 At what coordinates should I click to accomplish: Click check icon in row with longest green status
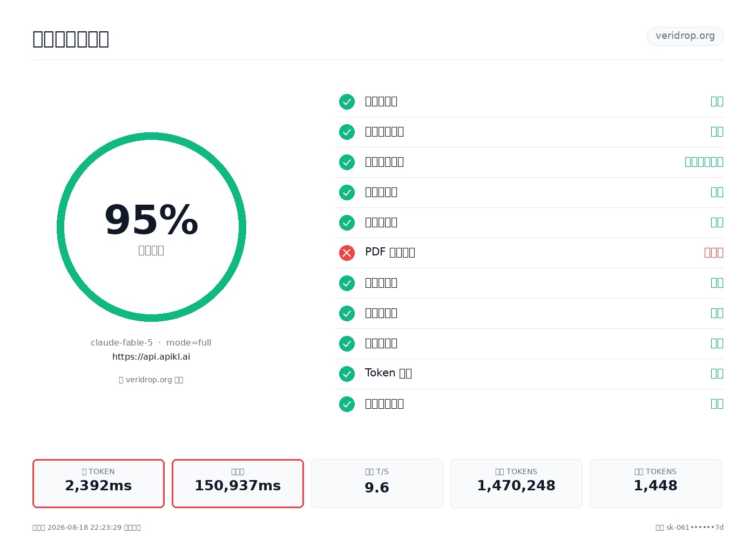coord(347,162)
